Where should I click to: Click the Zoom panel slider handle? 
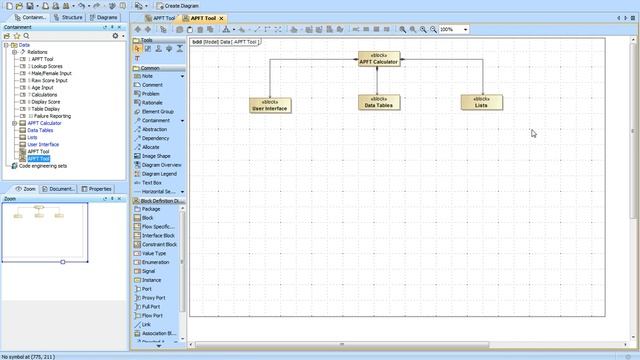[x=63, y=262]
